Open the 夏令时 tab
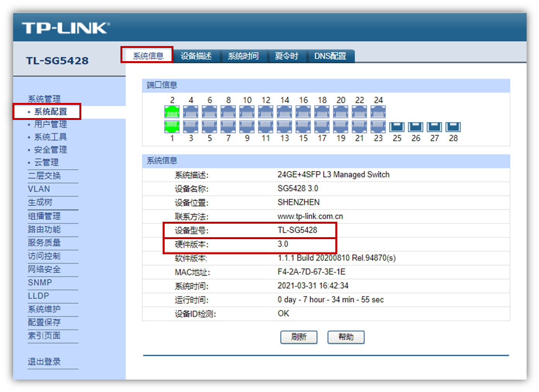Screen dimensions: 539x392 287,56
